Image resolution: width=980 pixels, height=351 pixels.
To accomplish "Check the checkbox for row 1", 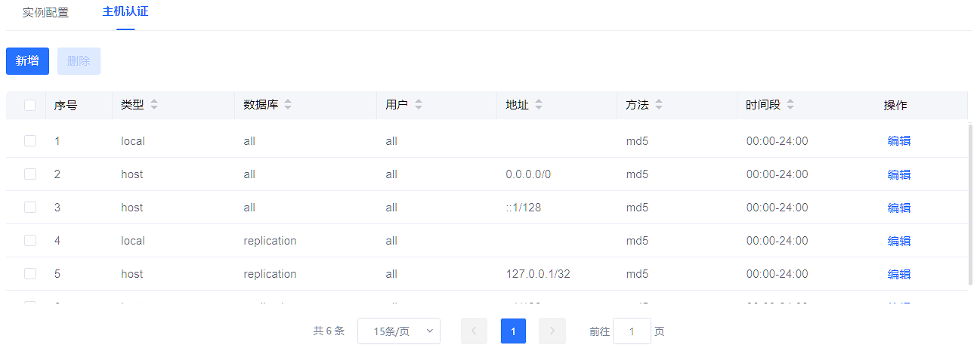I will point(30,140).
